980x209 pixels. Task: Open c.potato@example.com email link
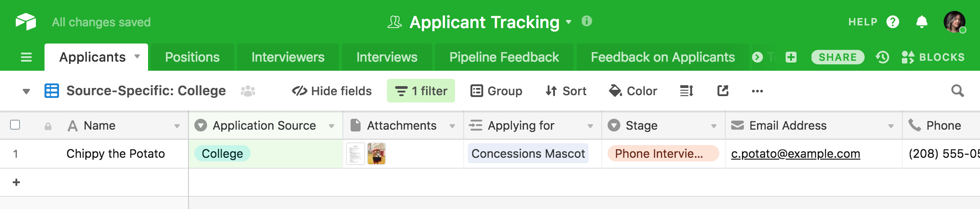795,154
